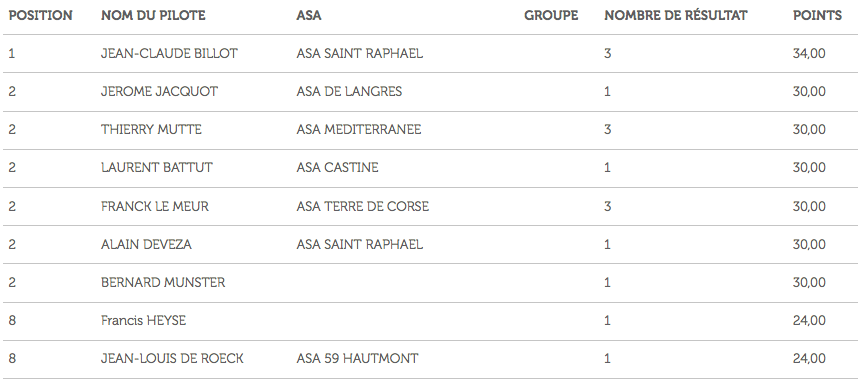Select pilot name JEAN-CLAUDE BILLOT
Viewport: 858px width, 381px height.
click(x=169, y=54)
